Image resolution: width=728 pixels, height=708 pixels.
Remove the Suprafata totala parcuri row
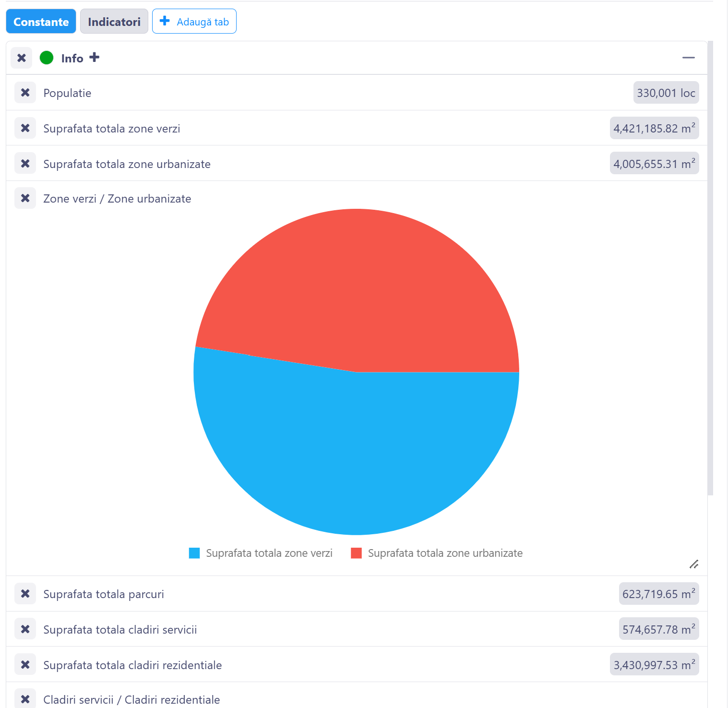coord(25,594)
